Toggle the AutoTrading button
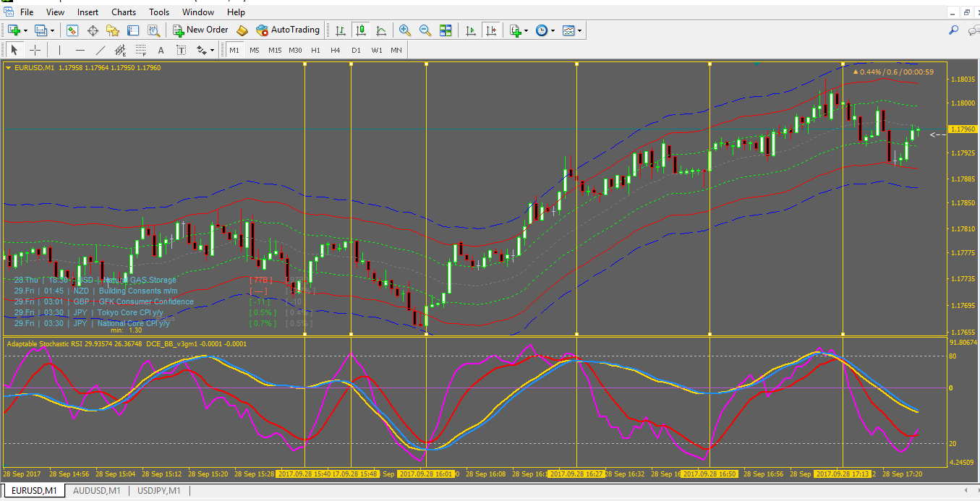Viewport: 980px width, 501px height. click(287, 30)
